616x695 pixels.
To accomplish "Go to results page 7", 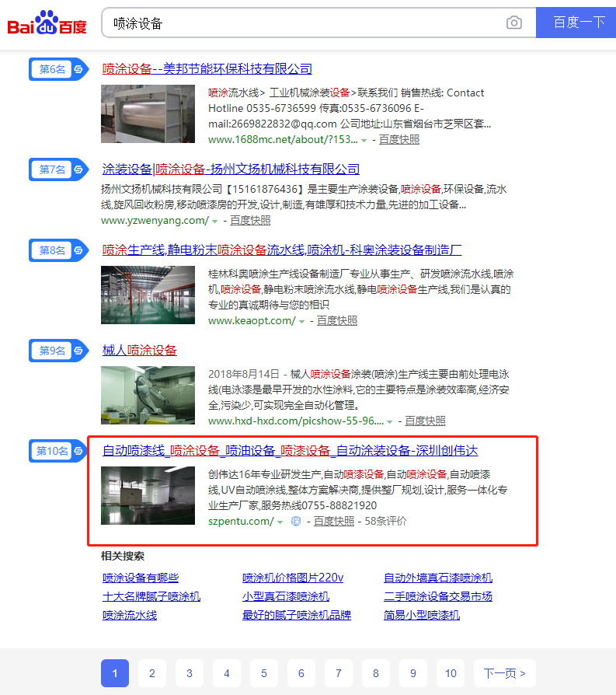I will coord(339,673).
